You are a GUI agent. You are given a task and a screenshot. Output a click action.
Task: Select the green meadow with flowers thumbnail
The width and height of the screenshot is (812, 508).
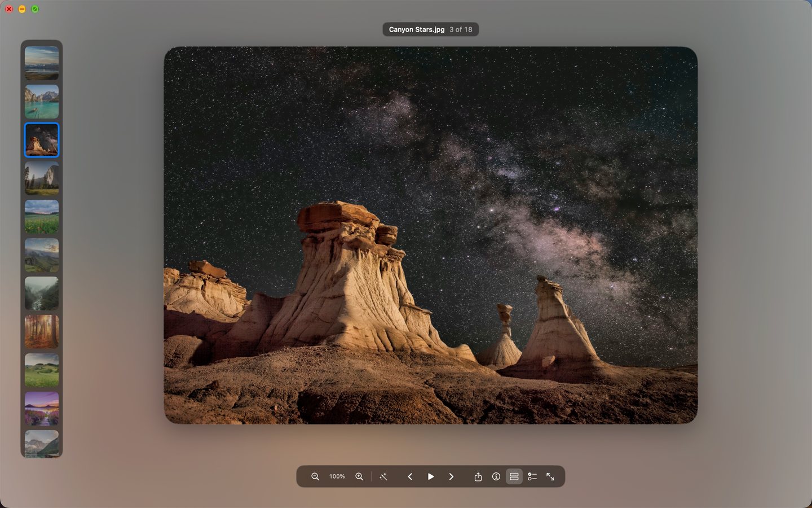tap(42, 217)
